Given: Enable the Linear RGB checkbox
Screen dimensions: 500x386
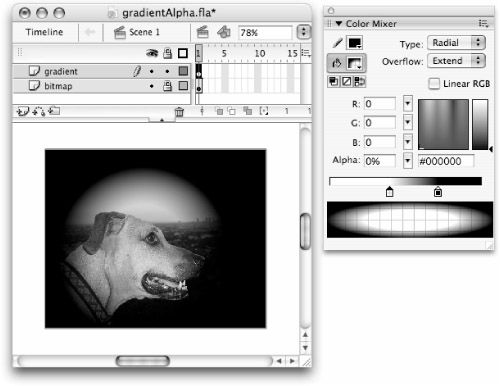Looking at the screenshot, I should click(434, 84).
